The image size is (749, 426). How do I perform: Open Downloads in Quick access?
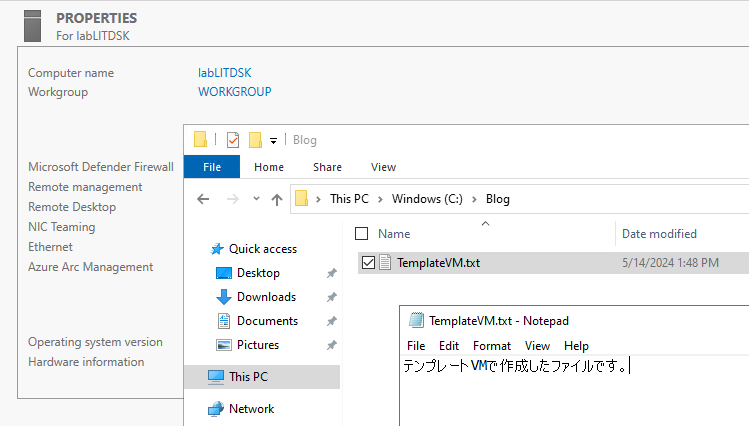point(267,297)
